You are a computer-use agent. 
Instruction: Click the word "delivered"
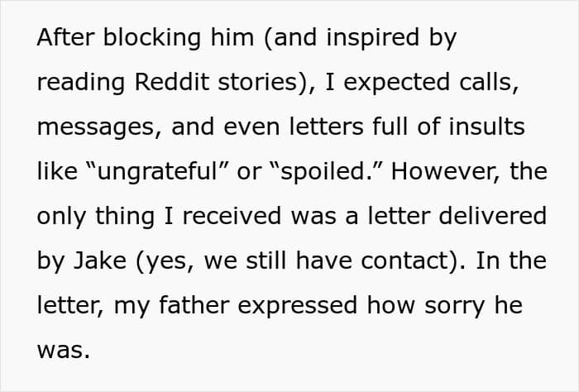[x=493, y=216]
